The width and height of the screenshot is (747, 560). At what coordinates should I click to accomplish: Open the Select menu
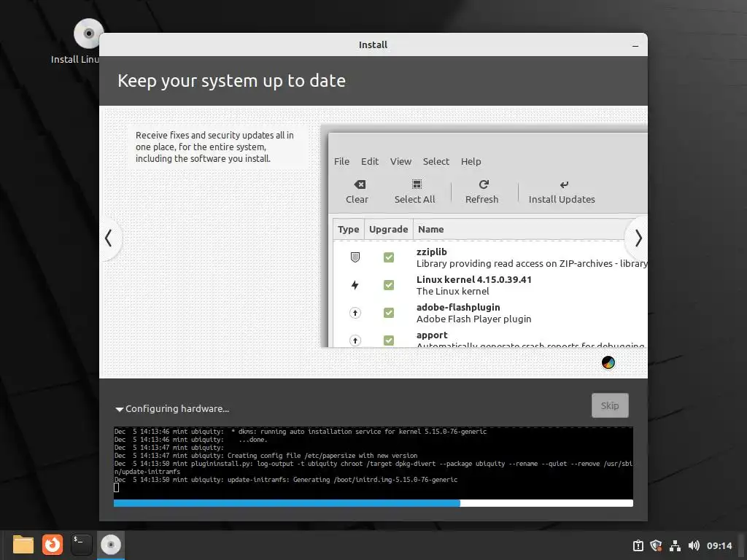pos(436,161)
